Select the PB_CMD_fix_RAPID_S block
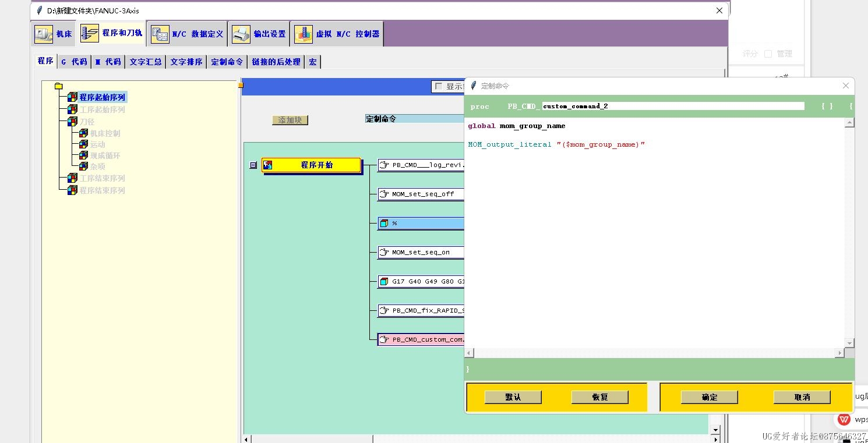The image size is (868, 443). point(421,310)
